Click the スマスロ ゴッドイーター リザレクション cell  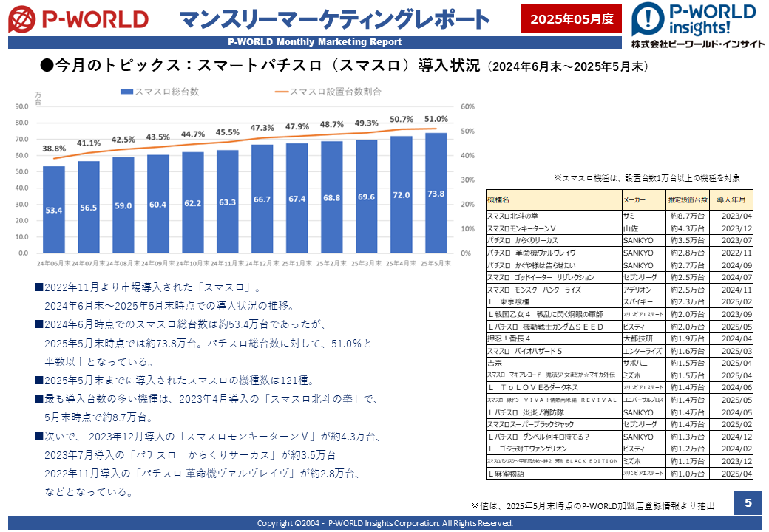[x=554, y=278]
